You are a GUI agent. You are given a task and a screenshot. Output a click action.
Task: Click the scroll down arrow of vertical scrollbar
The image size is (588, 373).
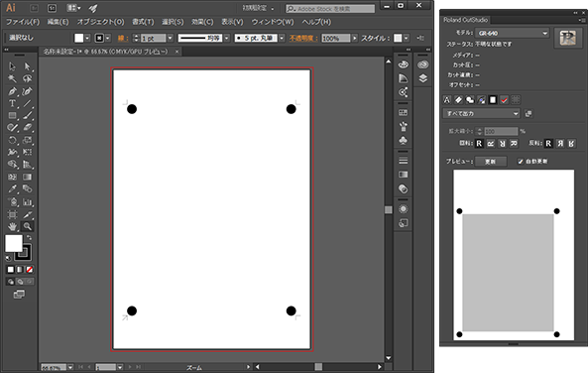388,358
